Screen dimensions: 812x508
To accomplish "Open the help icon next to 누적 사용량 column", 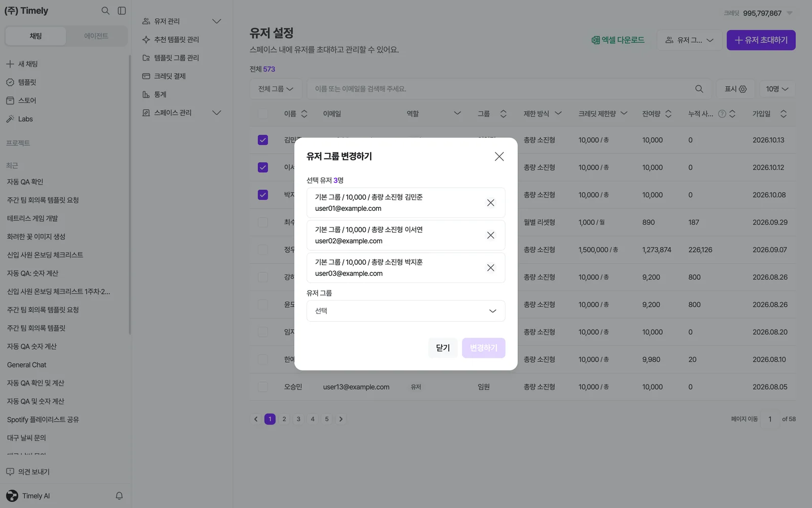I will [x=722, y=114].
